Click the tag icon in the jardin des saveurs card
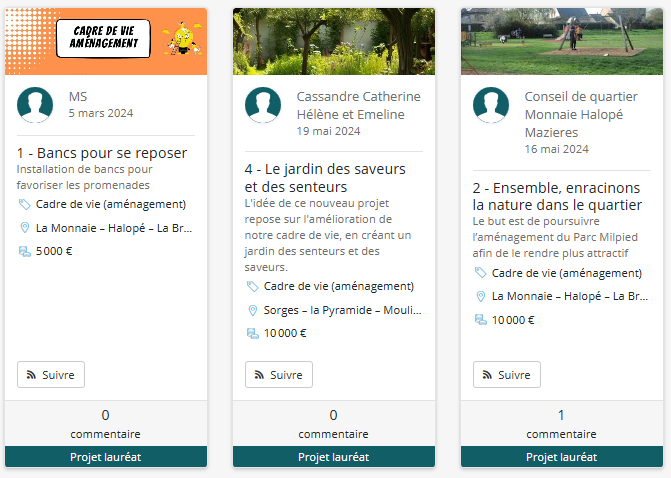The height and width of the screenshot is (478, 671). pos(252,286)
